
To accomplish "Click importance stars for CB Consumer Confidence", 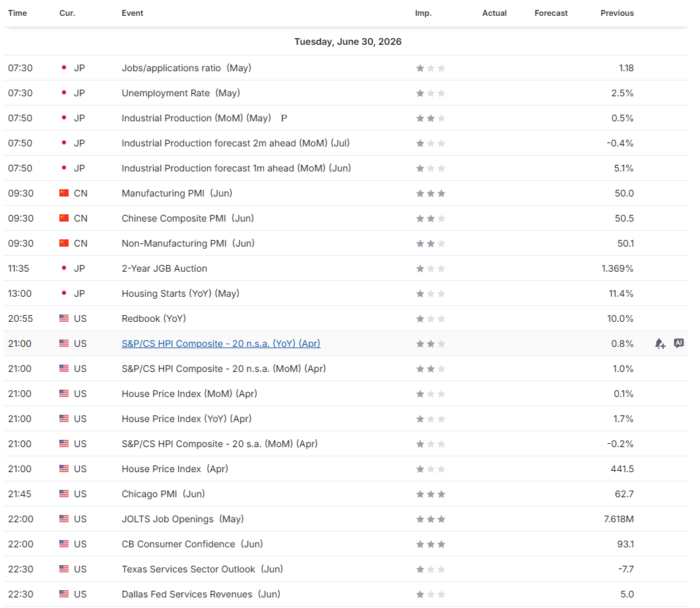I will click(431, 544).
